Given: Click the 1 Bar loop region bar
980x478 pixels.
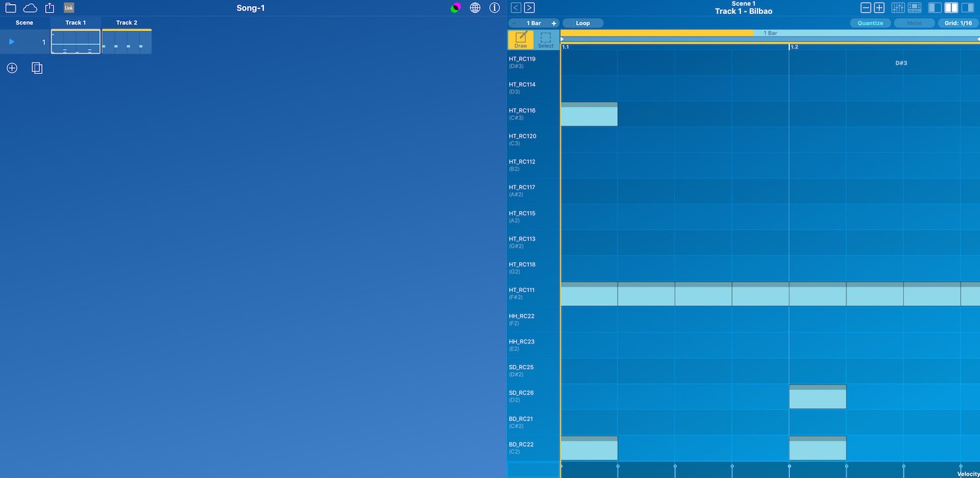Looking at the screenshot, I should tap(770, 32).
